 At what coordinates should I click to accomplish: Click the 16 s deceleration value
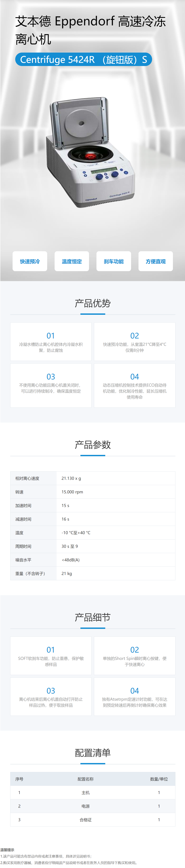[65, 519]
